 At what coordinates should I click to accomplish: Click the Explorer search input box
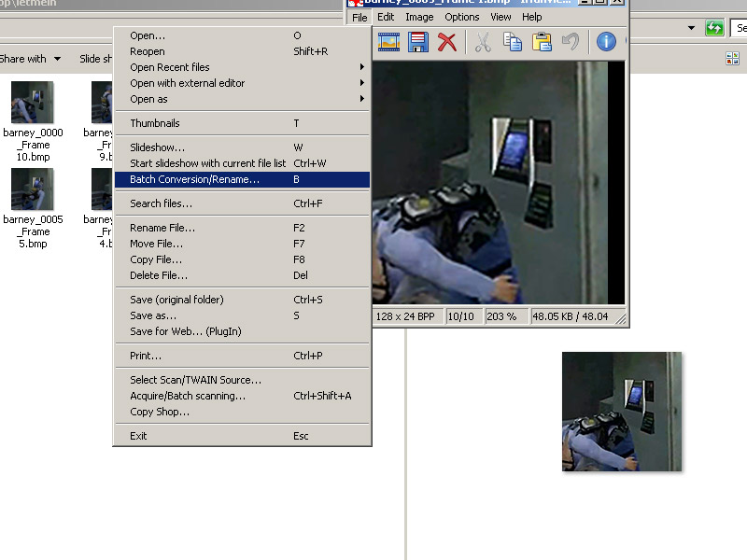pyautogui.click(x=739, y=28)
